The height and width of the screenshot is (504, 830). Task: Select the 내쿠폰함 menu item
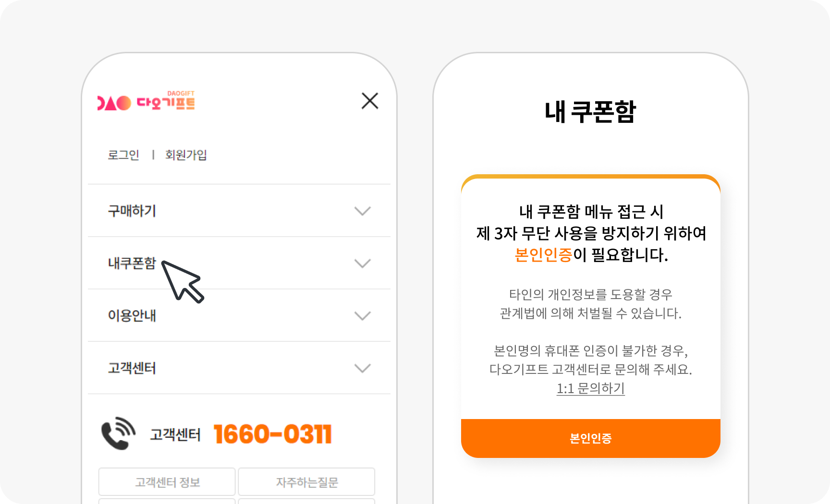pos(132,264)
